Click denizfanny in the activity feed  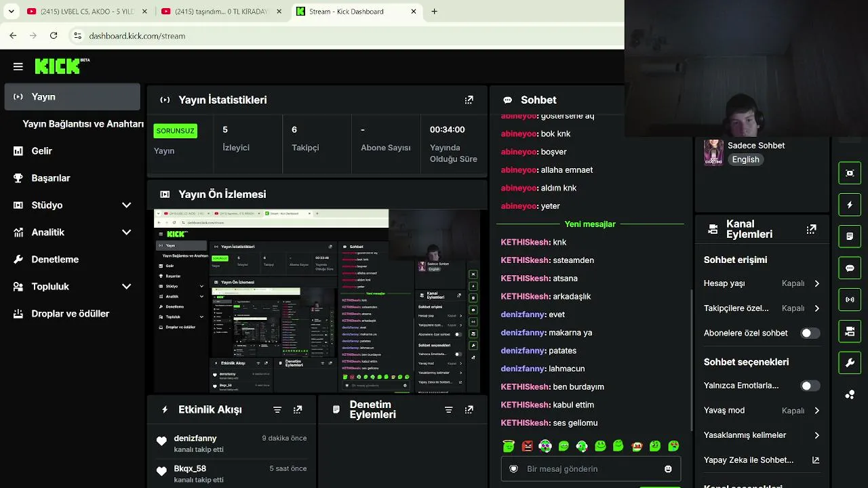[195, 439]
